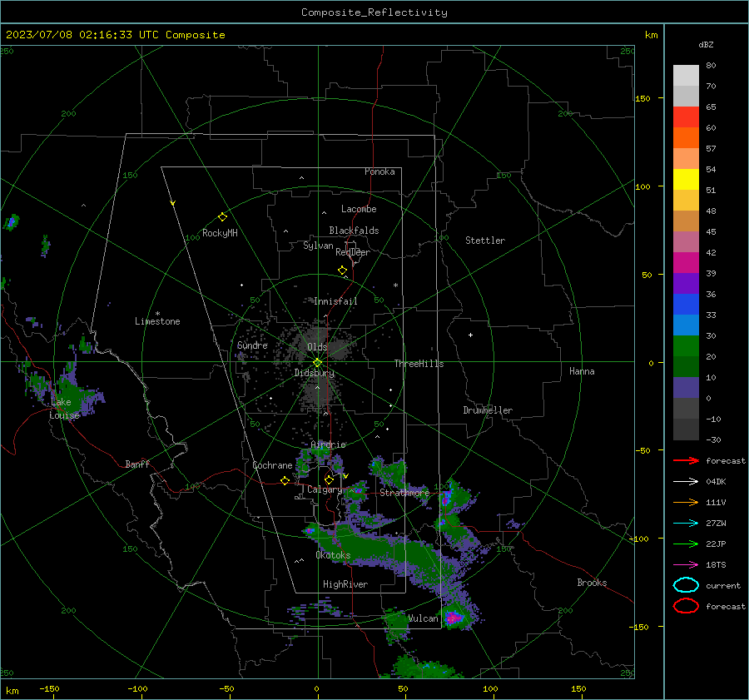Image resolution: width=749 pixels, height=700 pixels.
Task: Pick the light gray 70-80 dBZ swatch
Action: click(x=686, y=76)
